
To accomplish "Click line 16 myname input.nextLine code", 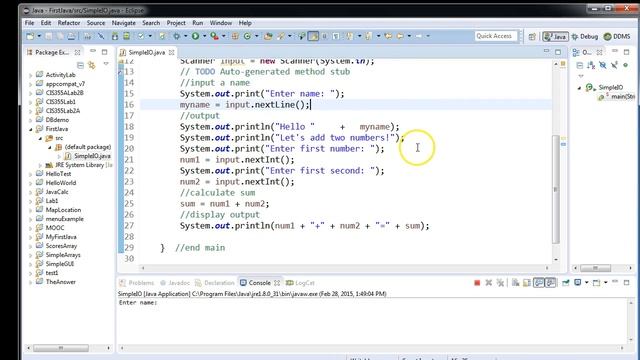I will (244, 105).
